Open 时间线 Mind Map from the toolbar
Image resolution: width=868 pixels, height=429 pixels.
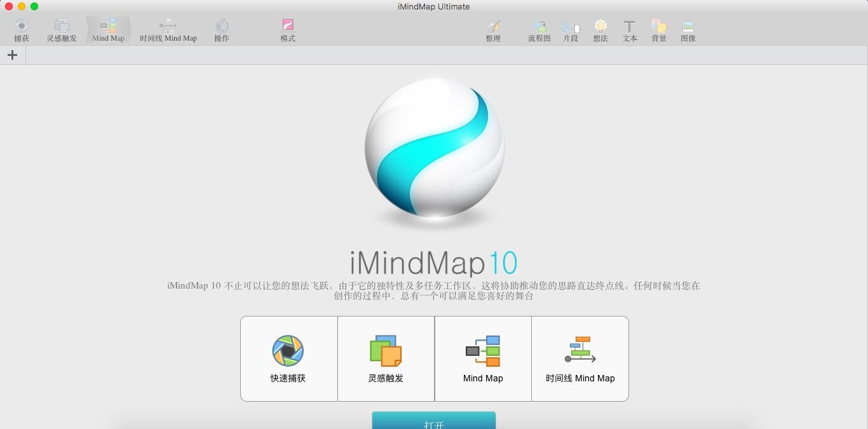pos(168,29)
